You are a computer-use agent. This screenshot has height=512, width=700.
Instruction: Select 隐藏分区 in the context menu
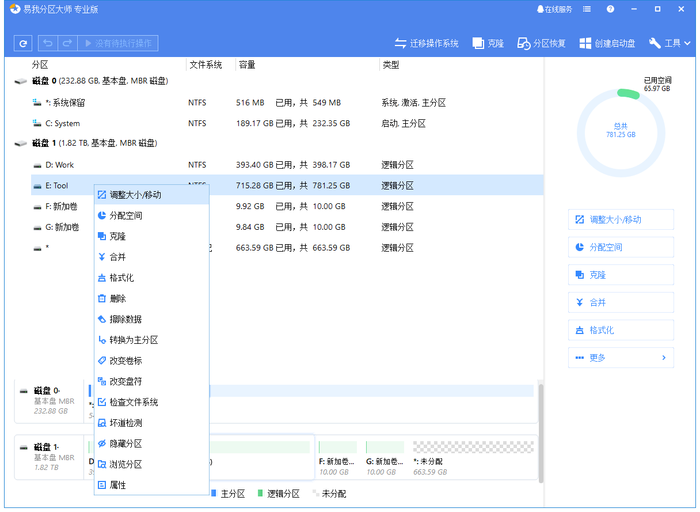152,444
